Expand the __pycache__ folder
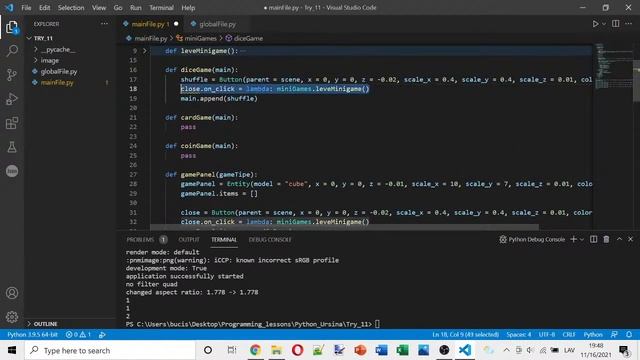 pos(36,49)
